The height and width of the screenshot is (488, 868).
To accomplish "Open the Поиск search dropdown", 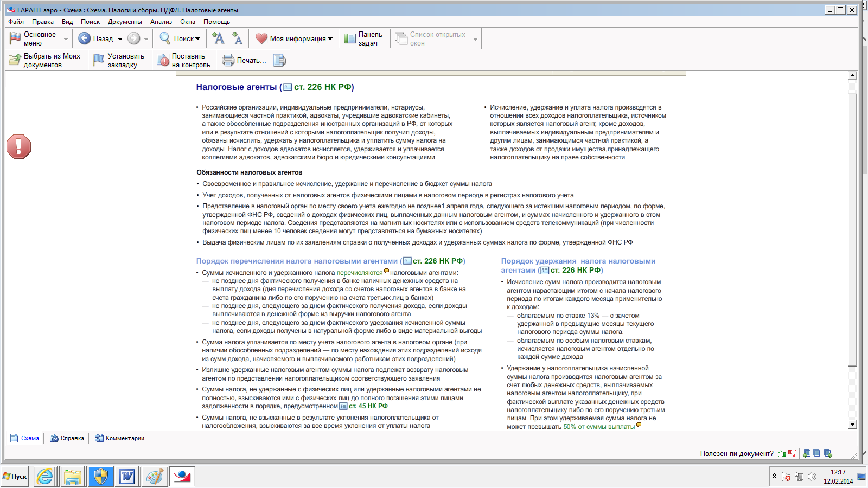I will pyautogui.click(x=180, y=38).
